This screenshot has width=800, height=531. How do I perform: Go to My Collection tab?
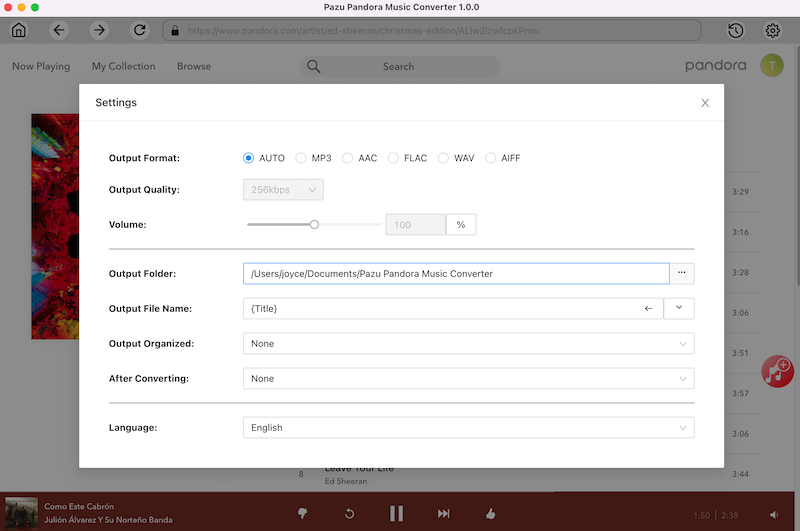pos(123,66)
